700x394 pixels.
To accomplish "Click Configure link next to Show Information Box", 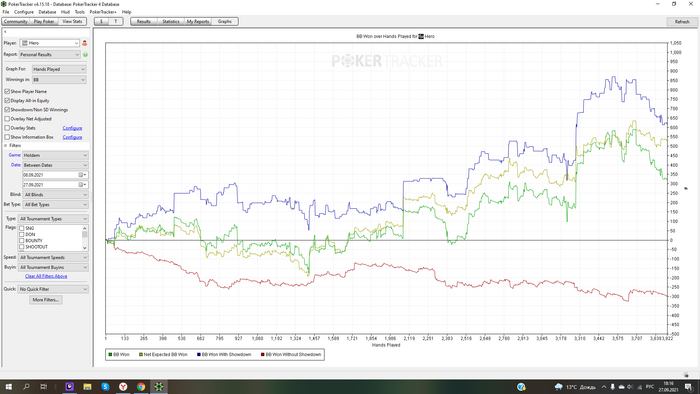I will click(72, 137).
